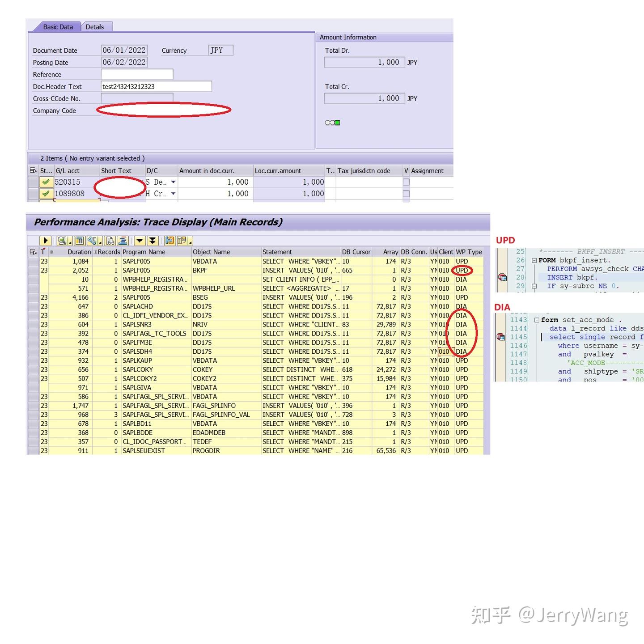The width and height of the screenshot is (644, 644).
Task: Click the Amount in doc.curr. column header
Action: pos(216,170)
